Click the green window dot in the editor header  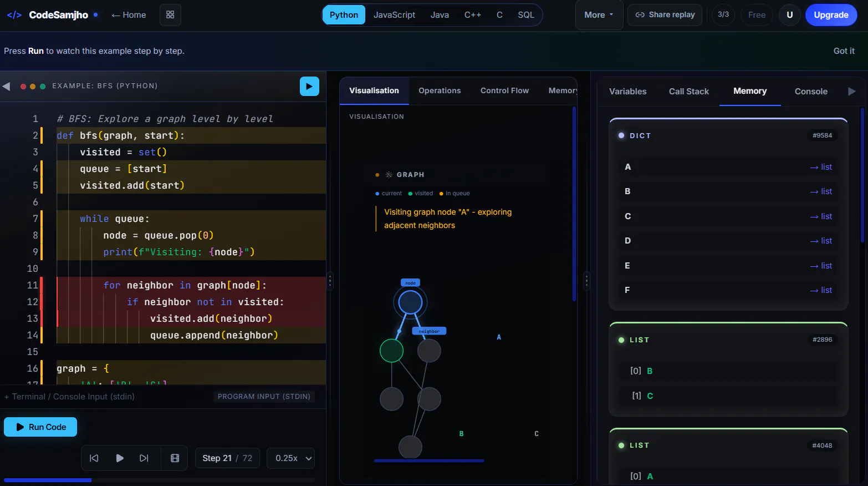[43, 87]
